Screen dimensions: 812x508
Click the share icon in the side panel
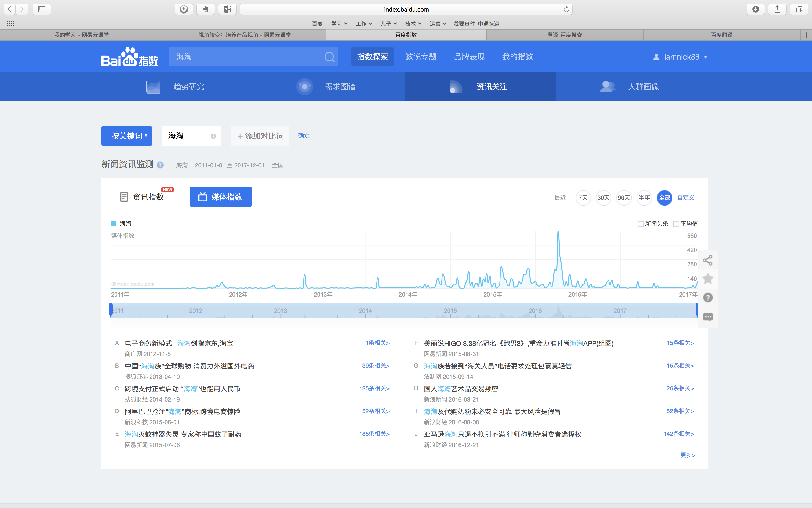tap(708, 260)
